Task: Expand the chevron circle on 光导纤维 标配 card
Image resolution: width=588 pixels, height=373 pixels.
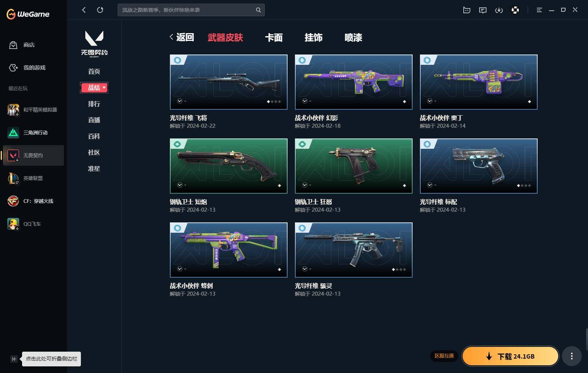Action: click(x=430, y=185)
